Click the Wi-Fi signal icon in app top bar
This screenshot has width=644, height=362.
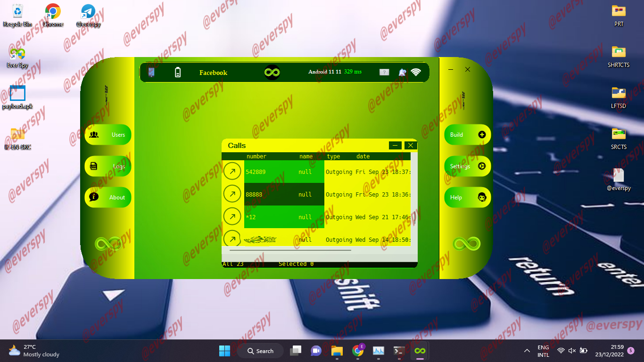coord(415,72)
